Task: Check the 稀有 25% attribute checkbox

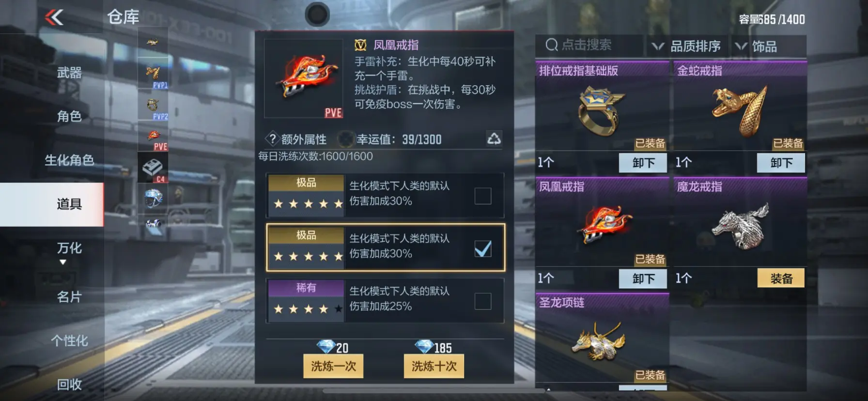Action: coord(482,301)
